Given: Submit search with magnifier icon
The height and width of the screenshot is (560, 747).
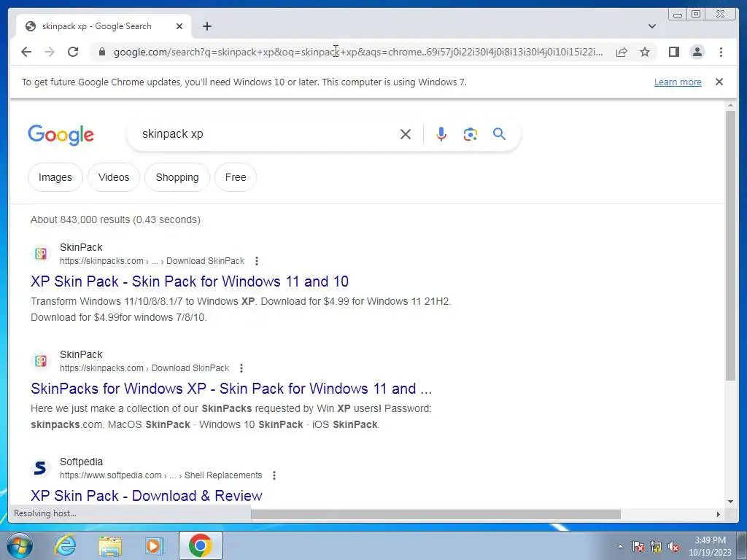Looking at the screenshot, I should (x=499, y=134).
